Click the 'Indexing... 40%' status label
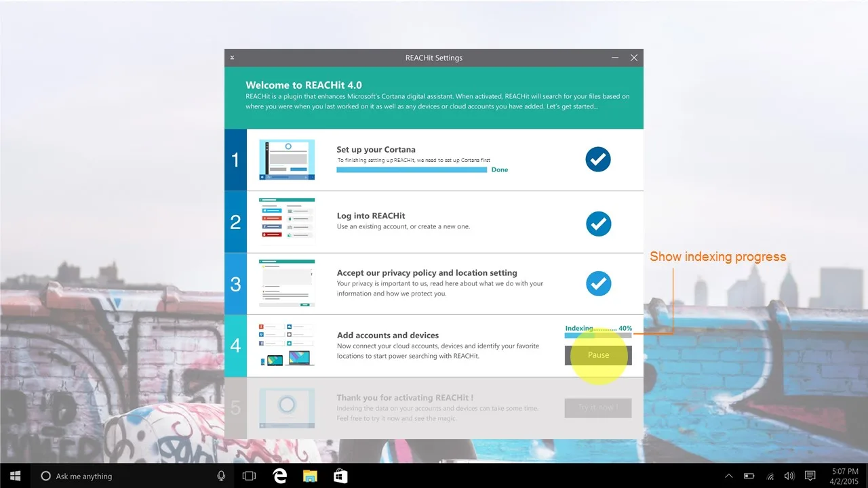868x488 pixels. coord(598,328)
